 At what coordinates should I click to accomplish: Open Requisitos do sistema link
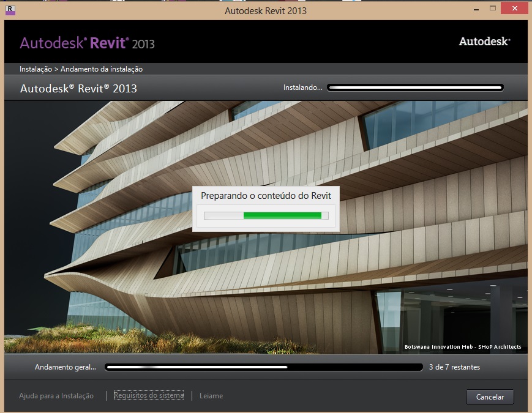(149, 395)
